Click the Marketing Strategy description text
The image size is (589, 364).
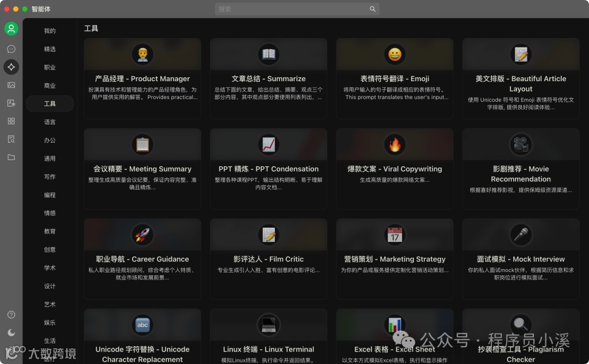395,270
